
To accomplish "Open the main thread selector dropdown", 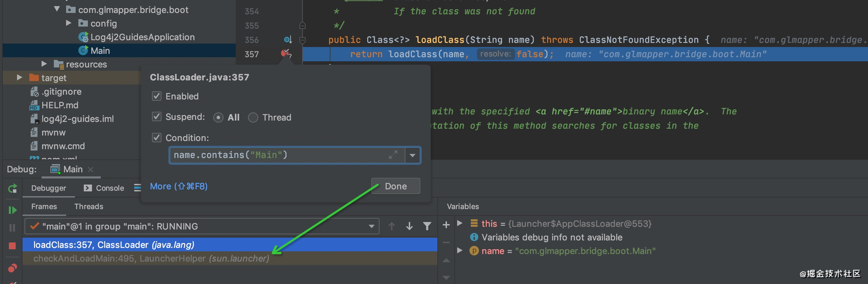I will 371,226.
